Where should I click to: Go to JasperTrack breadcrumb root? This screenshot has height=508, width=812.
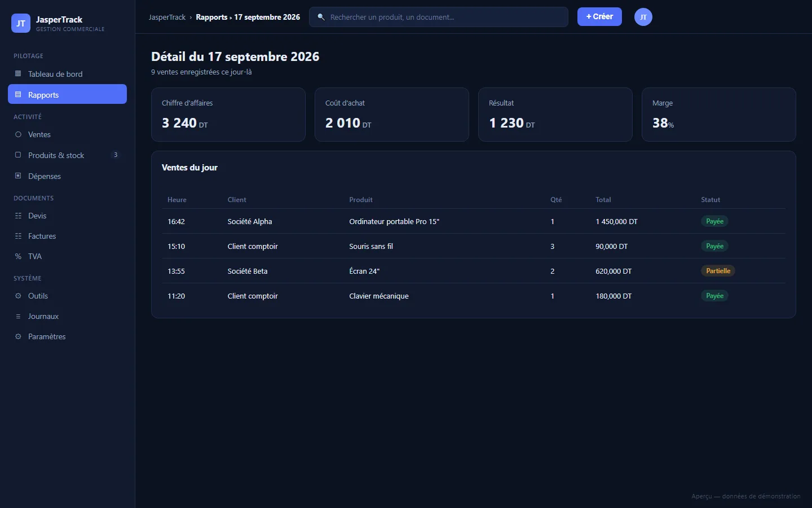tap(167, 17)
